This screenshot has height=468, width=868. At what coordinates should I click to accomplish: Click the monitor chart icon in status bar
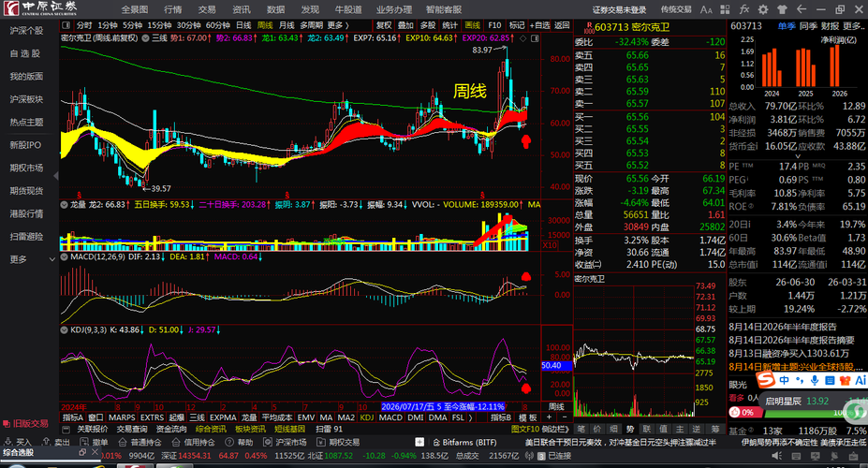click(816, 456)
